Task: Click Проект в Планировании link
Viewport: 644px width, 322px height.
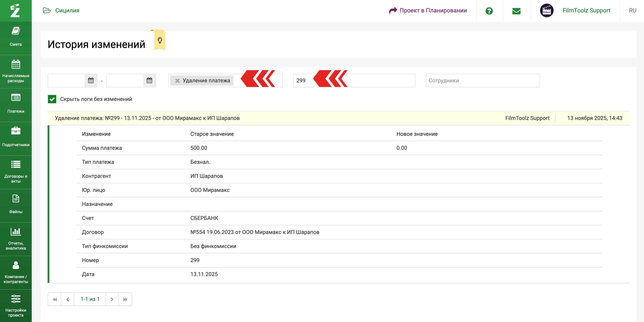Action: pos(428,10)
